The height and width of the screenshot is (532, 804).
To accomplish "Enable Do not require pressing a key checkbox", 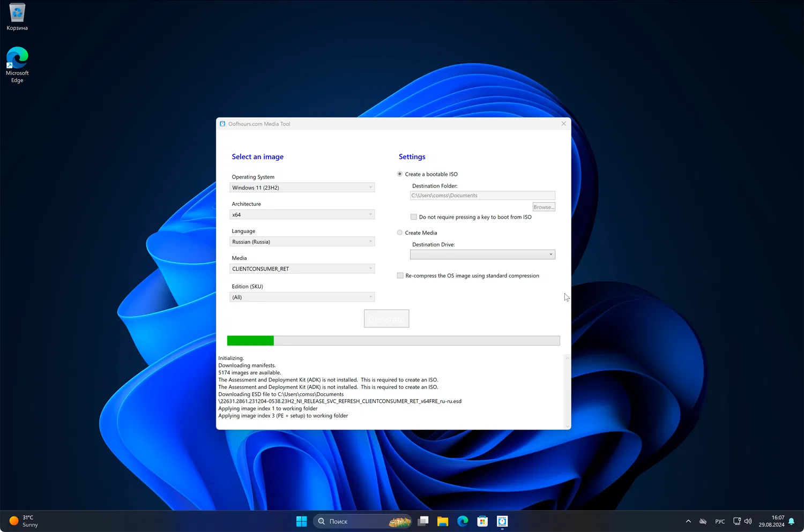I will 414,217.
